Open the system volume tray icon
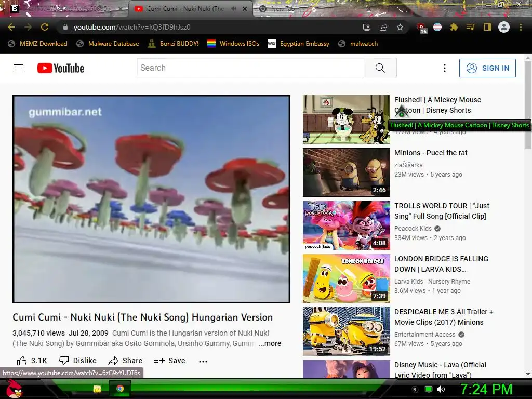 pos(441,389)
